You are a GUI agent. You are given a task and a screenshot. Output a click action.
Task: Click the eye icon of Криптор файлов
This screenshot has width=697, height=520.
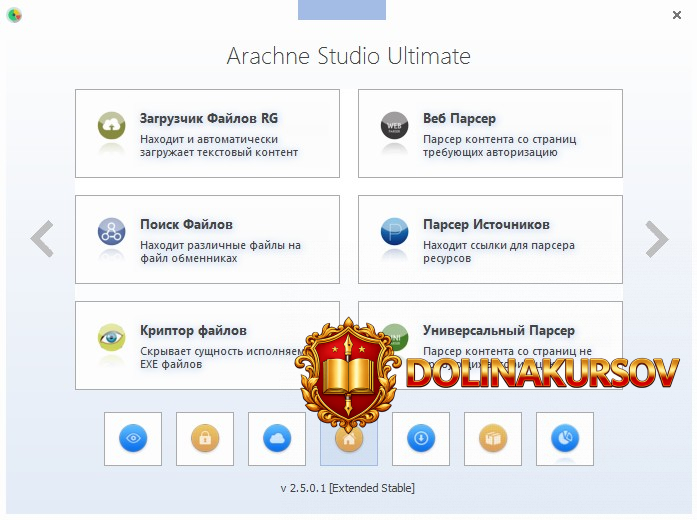coord(112,338)
